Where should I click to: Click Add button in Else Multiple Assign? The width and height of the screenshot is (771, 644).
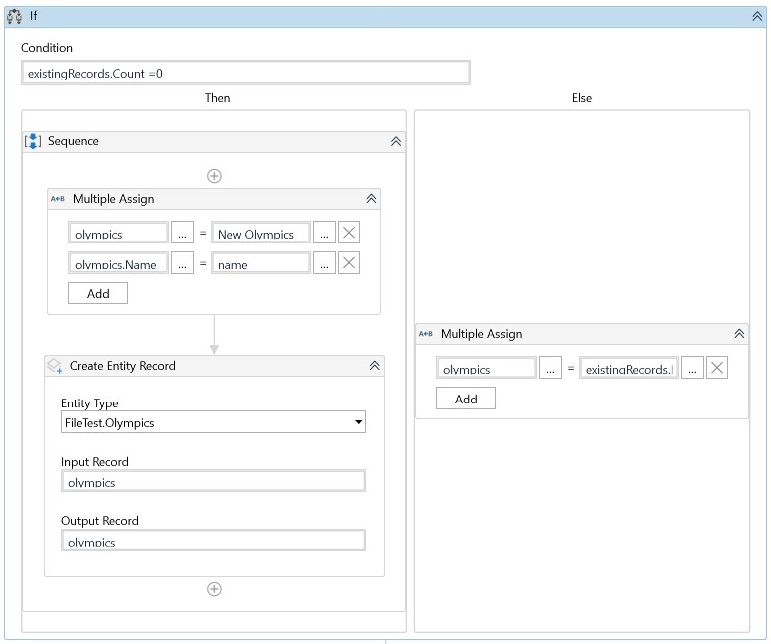pyautogui.click(x=466, y=398)
